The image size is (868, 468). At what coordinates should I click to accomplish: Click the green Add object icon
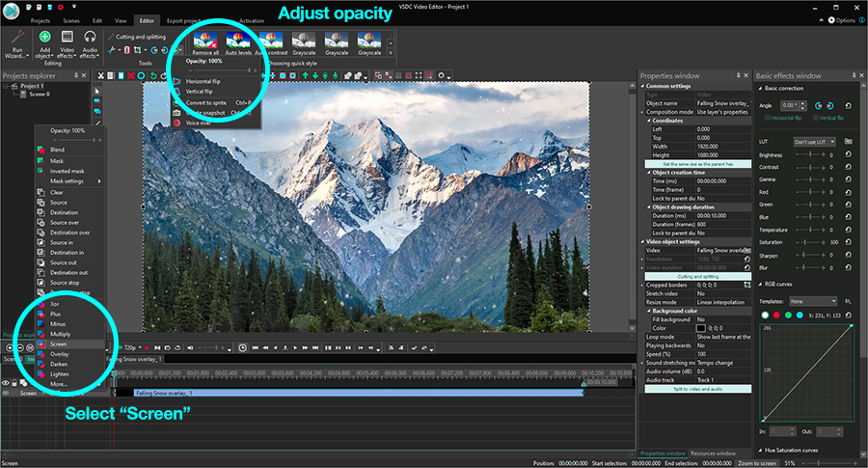click(x=44, y=37)
